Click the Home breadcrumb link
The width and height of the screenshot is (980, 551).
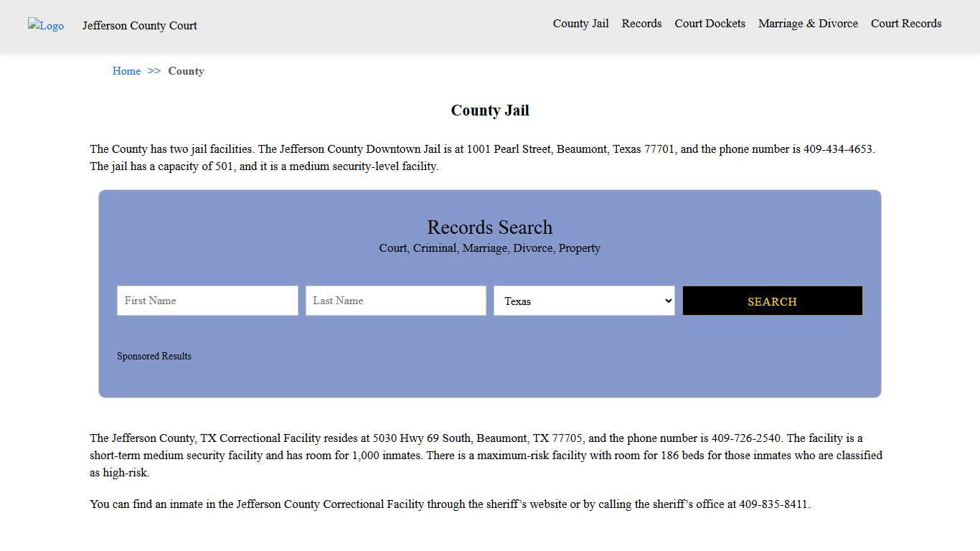click(126, 71)
